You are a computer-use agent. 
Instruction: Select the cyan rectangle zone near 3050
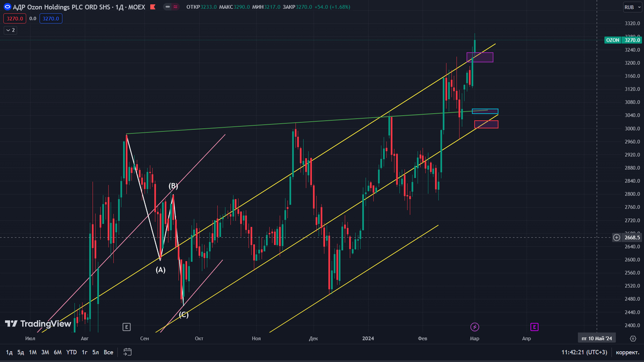click(x=485, y=112)
